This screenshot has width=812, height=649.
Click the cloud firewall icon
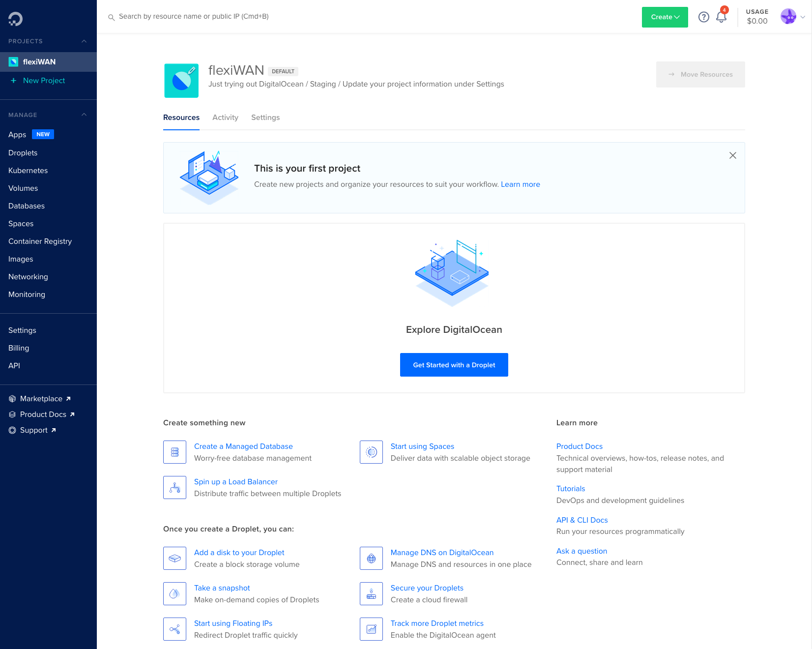371,593
